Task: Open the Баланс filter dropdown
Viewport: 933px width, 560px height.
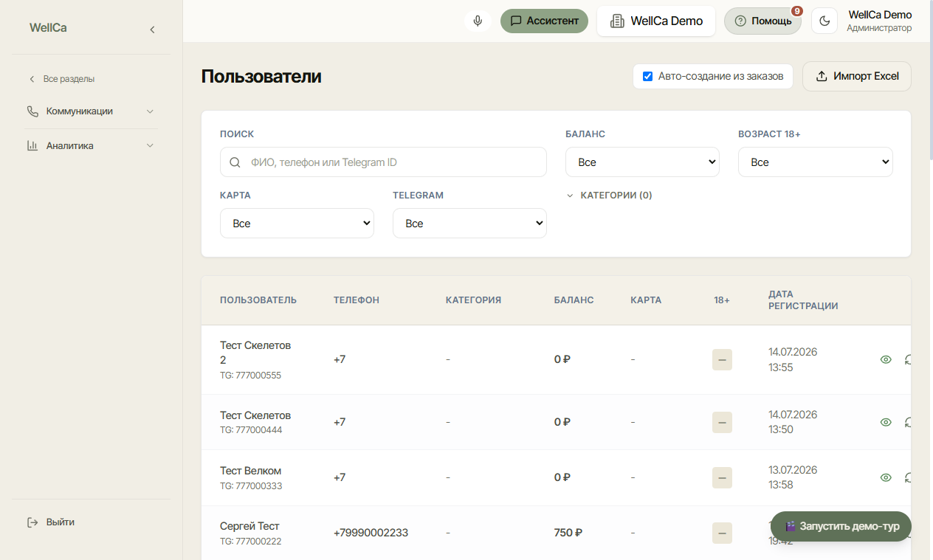Action: point(642,162)
